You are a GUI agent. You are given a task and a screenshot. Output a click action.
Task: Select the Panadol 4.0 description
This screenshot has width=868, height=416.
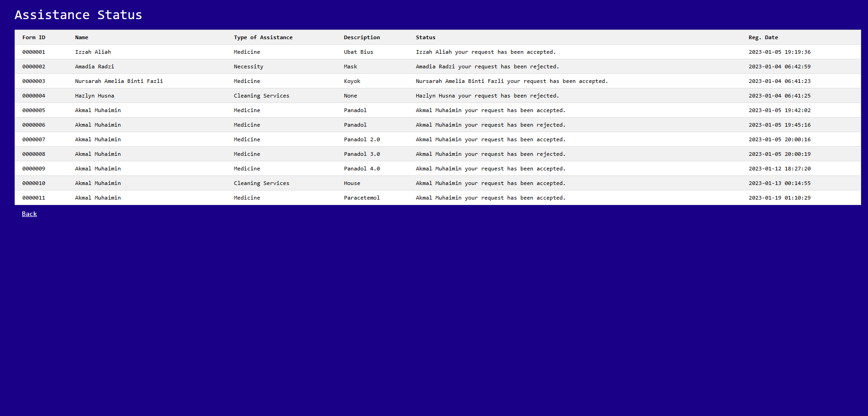point(362,169)
